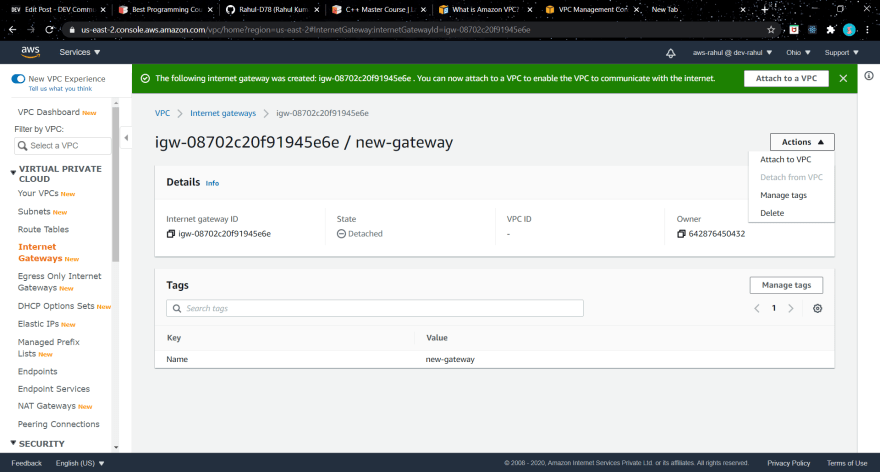Click the Select a VPC filter field
The width and height of the screenshot is (880, 472).
(63, 146)
